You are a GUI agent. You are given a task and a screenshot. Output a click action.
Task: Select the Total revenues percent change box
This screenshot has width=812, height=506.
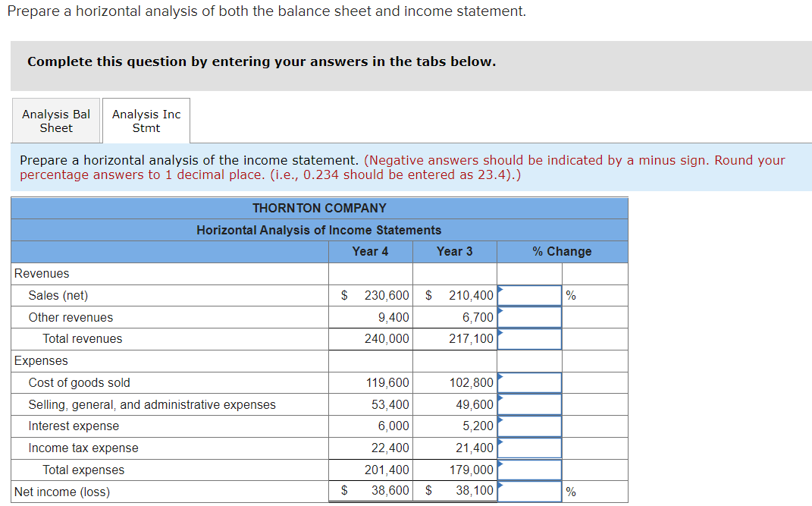click(529, 339)
